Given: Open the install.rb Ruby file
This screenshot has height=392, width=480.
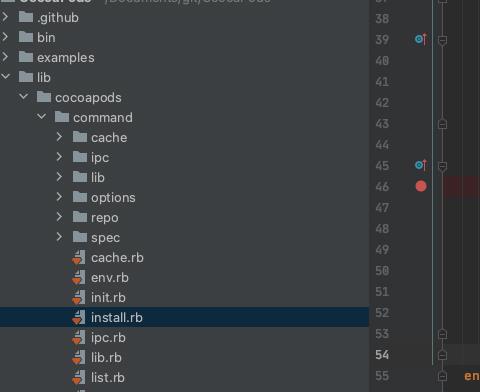Looking at the screenshot, I should (x=117, y=317).
